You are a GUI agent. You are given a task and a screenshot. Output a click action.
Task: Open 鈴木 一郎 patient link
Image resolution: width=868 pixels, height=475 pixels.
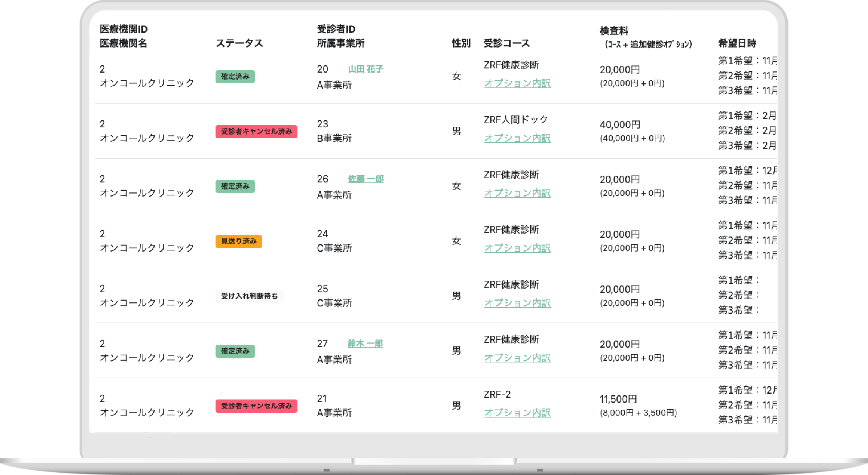[x=365, y=343]
